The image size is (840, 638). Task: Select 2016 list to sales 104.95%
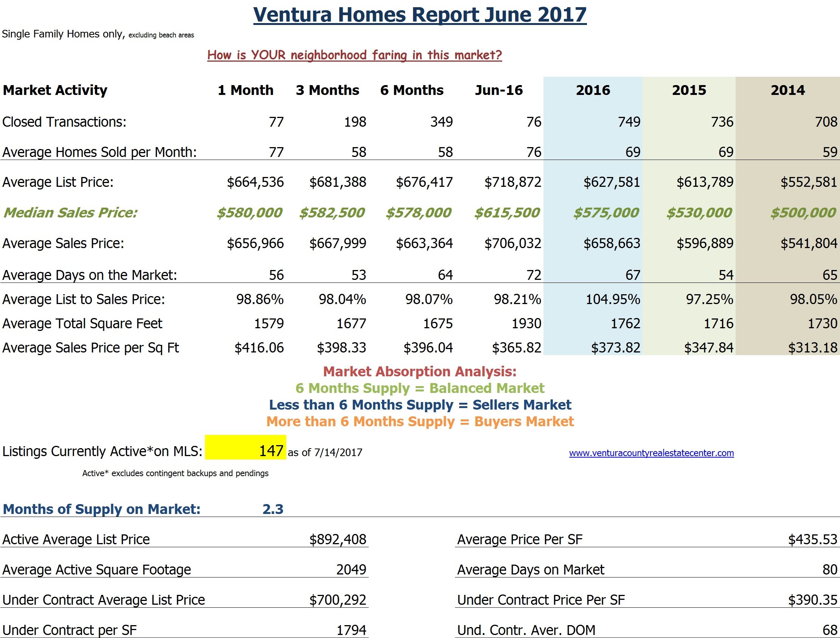[x=613, y=299]
